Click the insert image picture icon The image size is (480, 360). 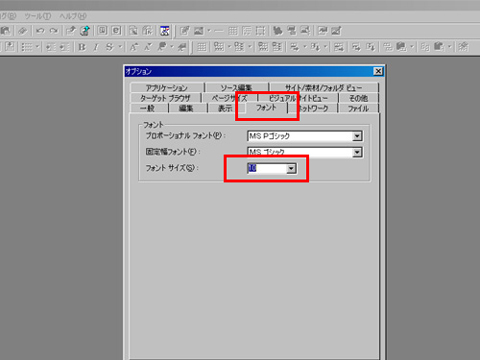coord(199,31)
